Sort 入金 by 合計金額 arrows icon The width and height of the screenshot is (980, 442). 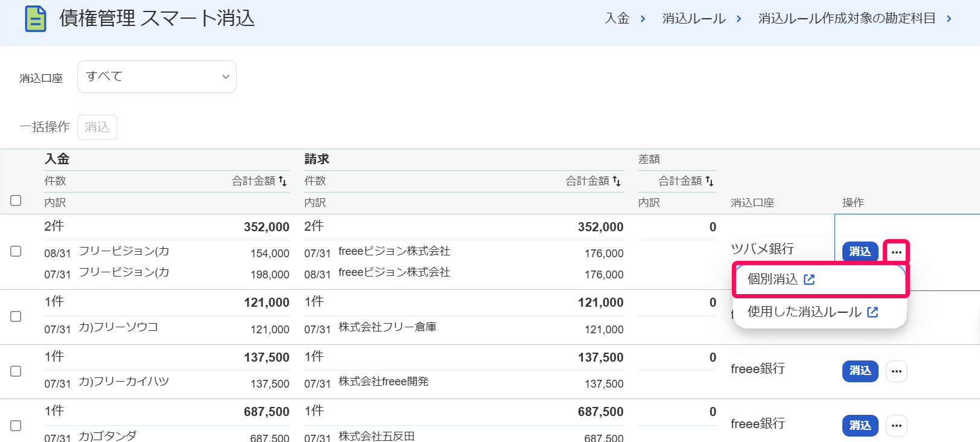click(283, 181)
